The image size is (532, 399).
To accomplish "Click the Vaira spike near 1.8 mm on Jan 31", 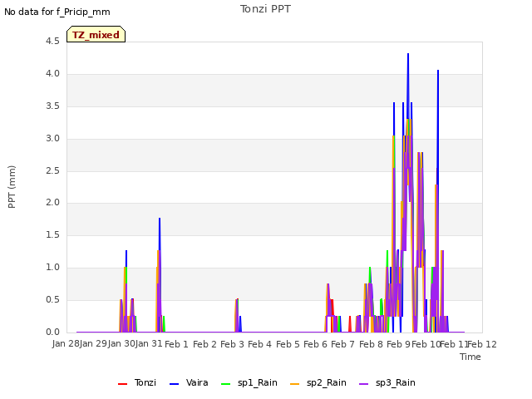I will tap(160, 219).
